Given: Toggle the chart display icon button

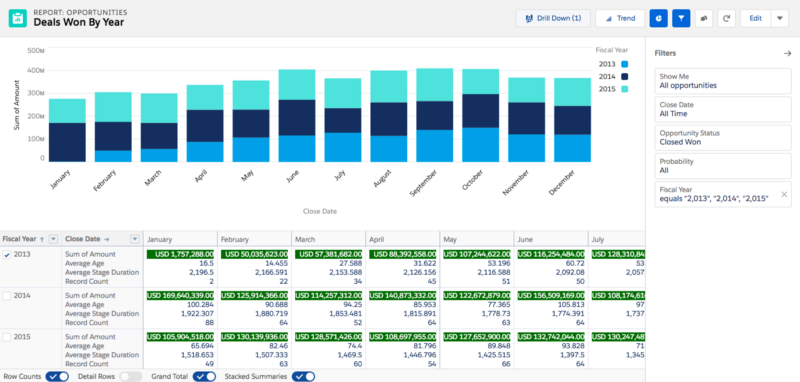Looking at the screenshot, I should [x=658, y=18].
